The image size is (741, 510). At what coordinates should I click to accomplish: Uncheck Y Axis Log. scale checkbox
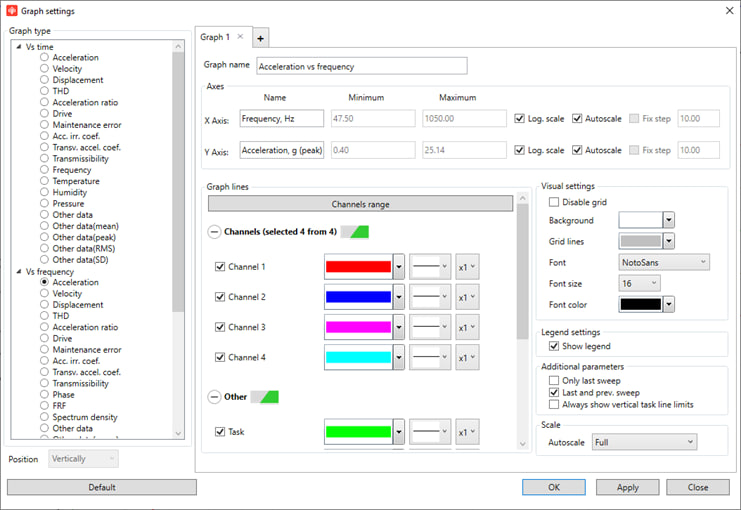coord(519,150)
